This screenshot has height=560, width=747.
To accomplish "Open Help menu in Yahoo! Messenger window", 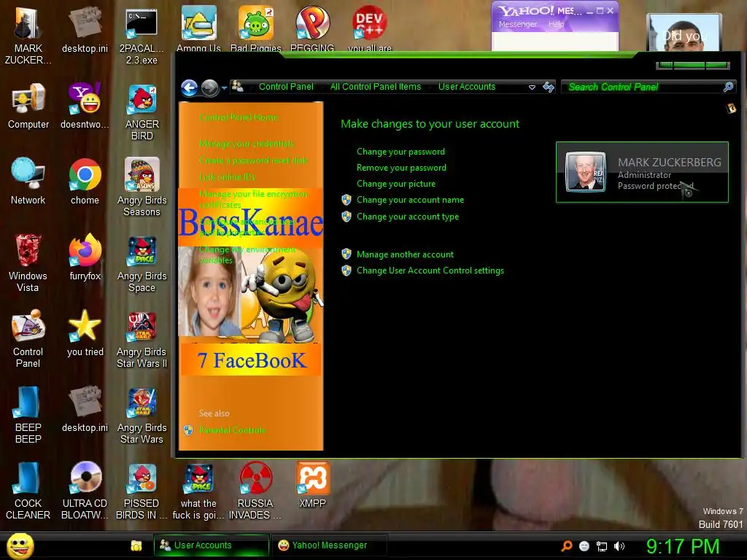I will (x=556, y=24).
